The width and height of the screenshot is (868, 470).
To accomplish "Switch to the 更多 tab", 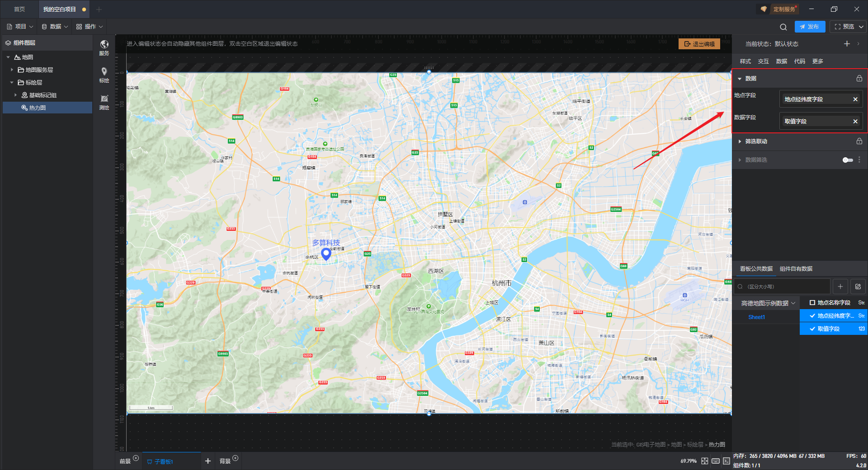I will [818, 61].
